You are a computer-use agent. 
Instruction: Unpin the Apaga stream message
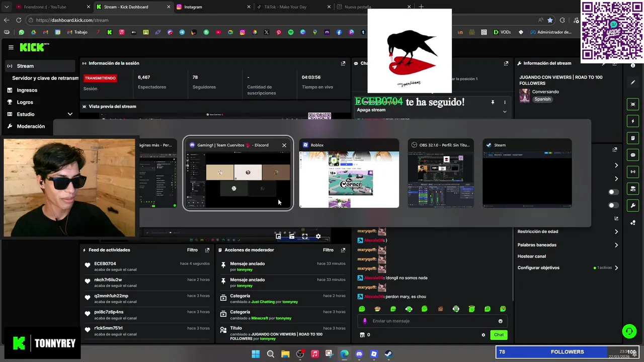tap(493, 103)
